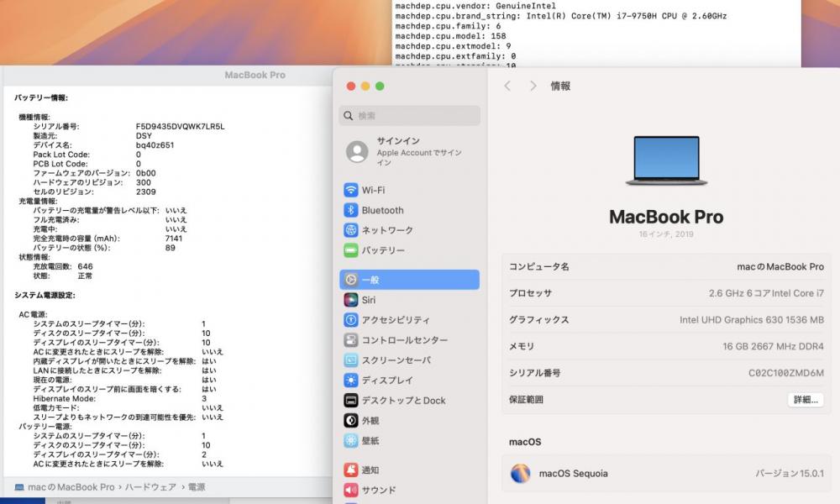The height and width of the screenshot is (504, 840).
Task: Click the Hibernate Mode row
Action: pos(120,398)
